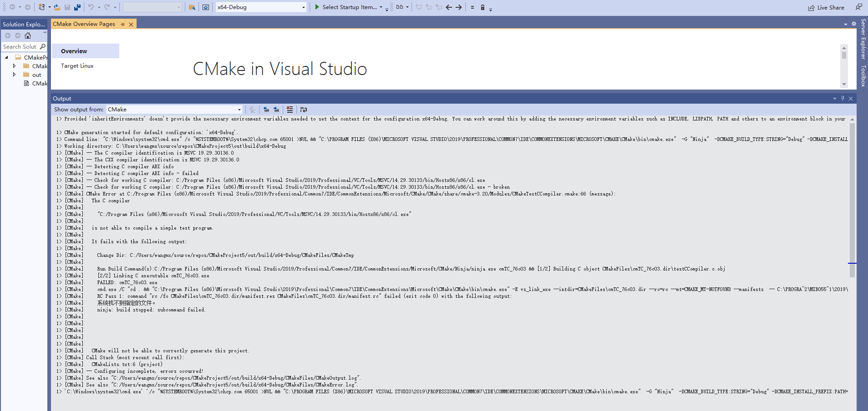This screenshot has width=868, height=411.
Task: Click the Send Feedback person icon
Action: [x=858, y=7]
